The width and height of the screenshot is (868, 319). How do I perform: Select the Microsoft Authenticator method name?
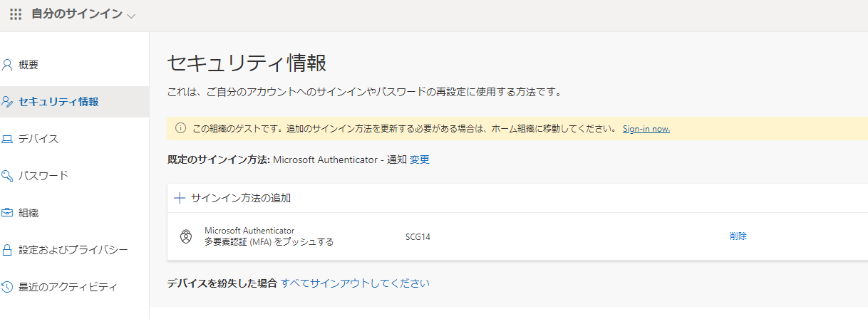249,231
